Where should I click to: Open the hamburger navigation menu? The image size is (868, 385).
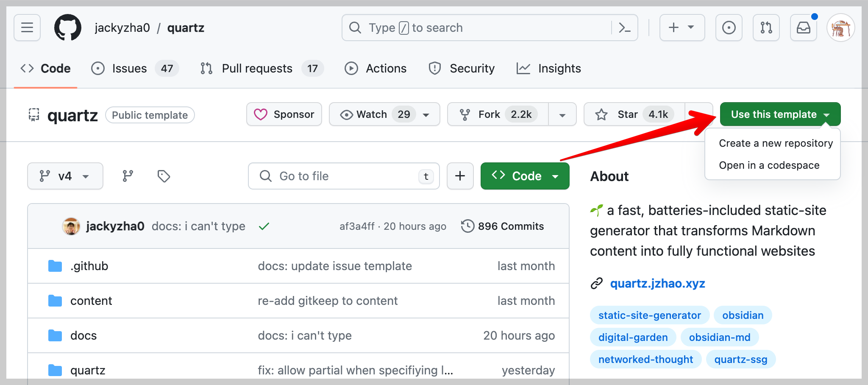[x=27, y=28]
